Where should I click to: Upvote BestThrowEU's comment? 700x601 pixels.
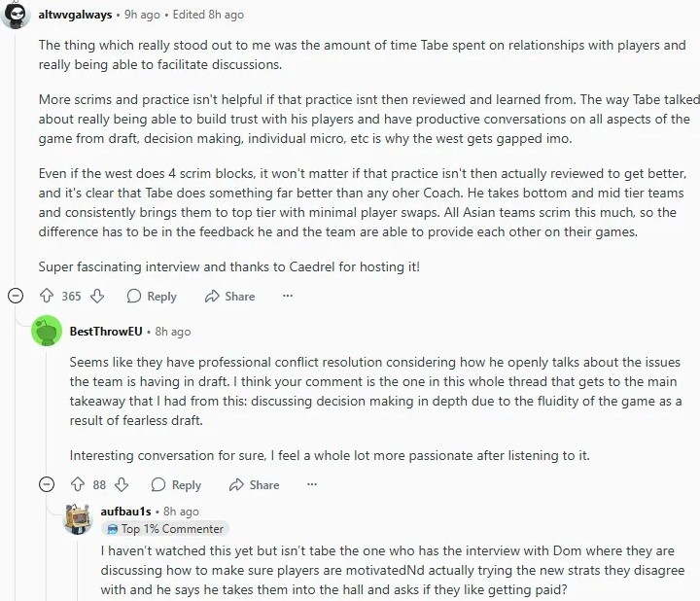point(77,484)
